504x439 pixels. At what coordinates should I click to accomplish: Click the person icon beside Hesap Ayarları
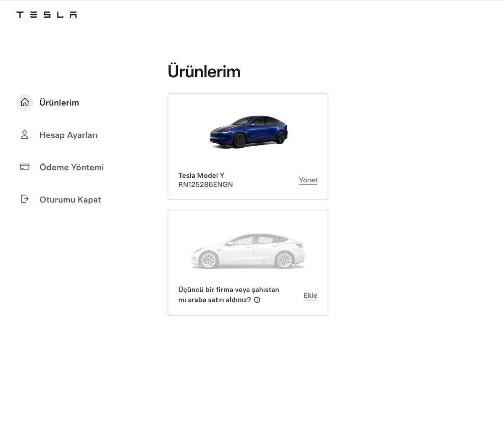pyautogui.click(x=24, y=135)
